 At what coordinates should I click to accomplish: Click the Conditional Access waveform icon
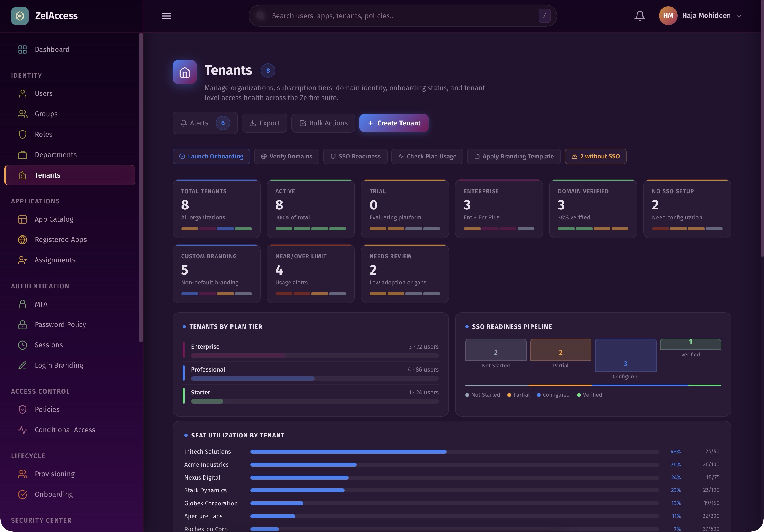coord(22,430)
